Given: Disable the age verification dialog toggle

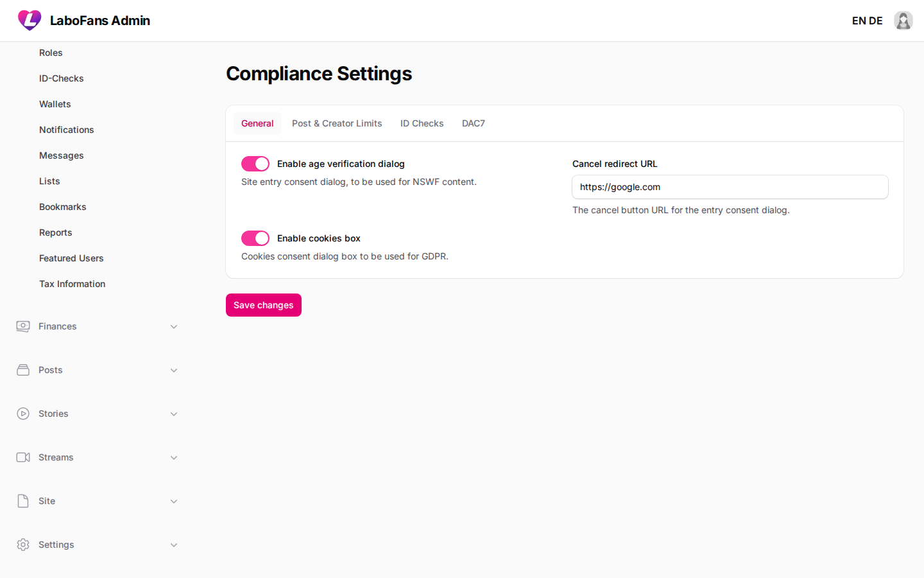Looking at the screenshot, I should point(255,164).
